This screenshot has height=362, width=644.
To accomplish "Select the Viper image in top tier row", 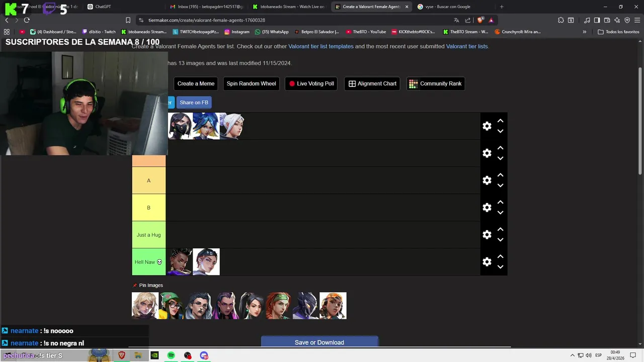I will coord(180,126).
